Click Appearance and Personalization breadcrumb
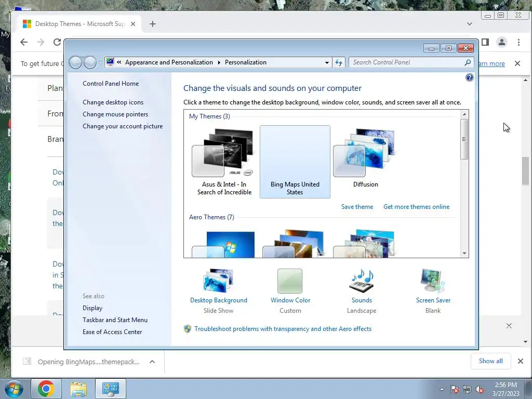Screen dimensions: 532x399 [x=169, y=62]
